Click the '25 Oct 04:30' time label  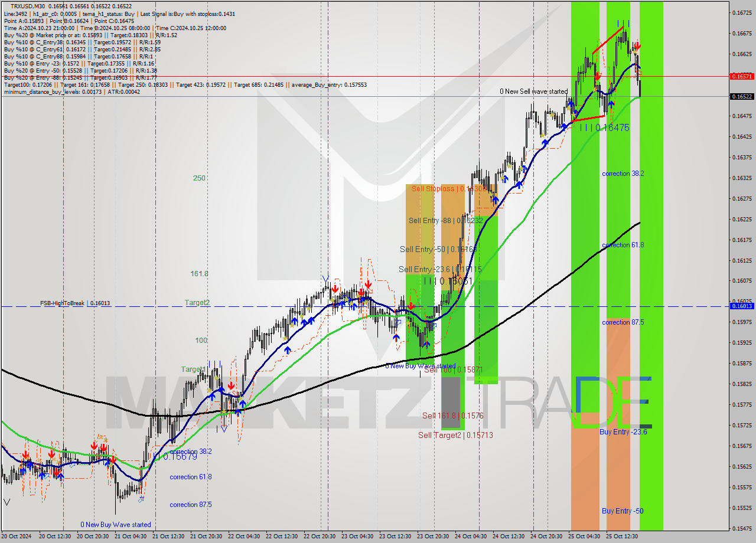pos(584,537)
